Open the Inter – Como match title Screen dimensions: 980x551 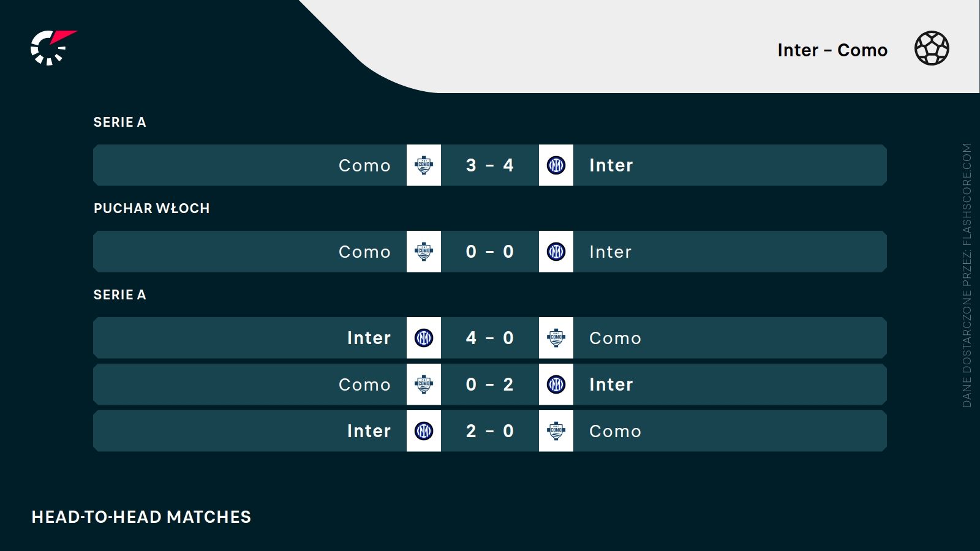click(x=832, y=50)
